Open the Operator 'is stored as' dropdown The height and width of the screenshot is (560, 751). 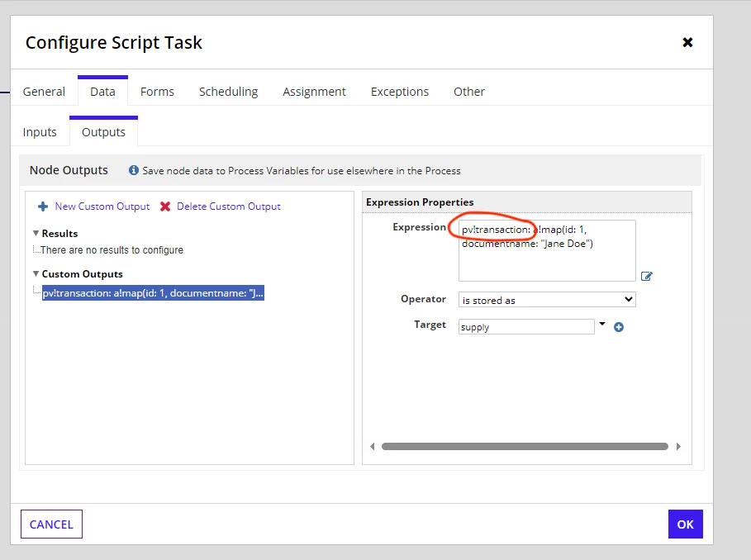coord(547,300)
